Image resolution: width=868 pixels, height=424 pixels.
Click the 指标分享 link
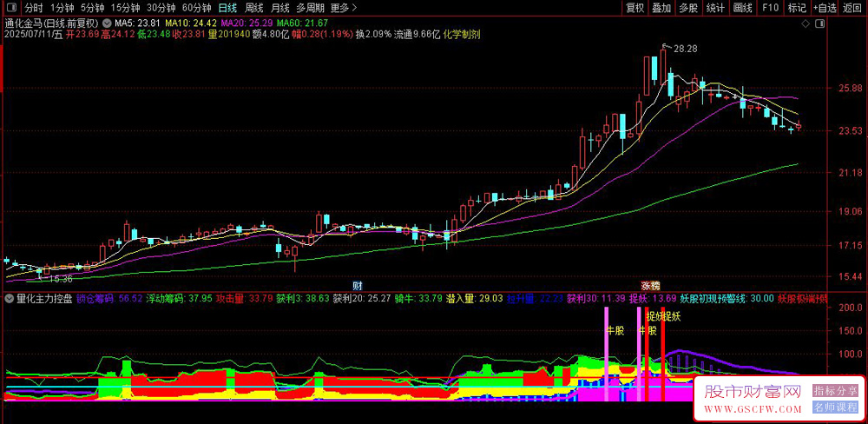(835, 391)
